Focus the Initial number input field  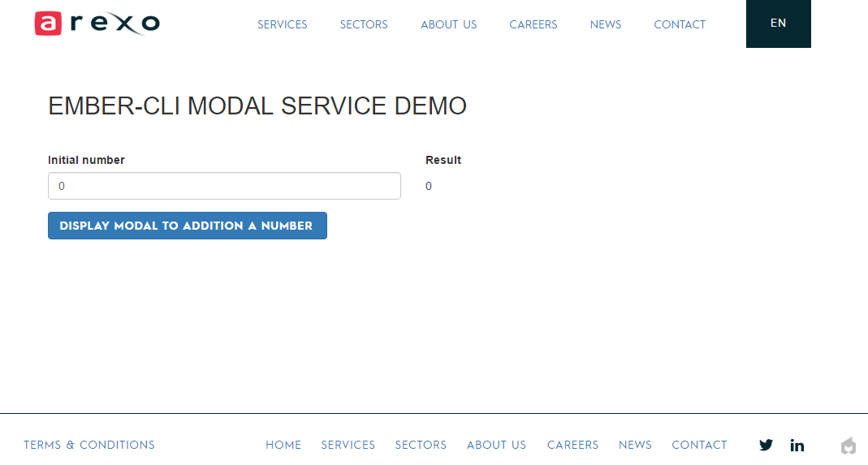click(x=224, y=186)
